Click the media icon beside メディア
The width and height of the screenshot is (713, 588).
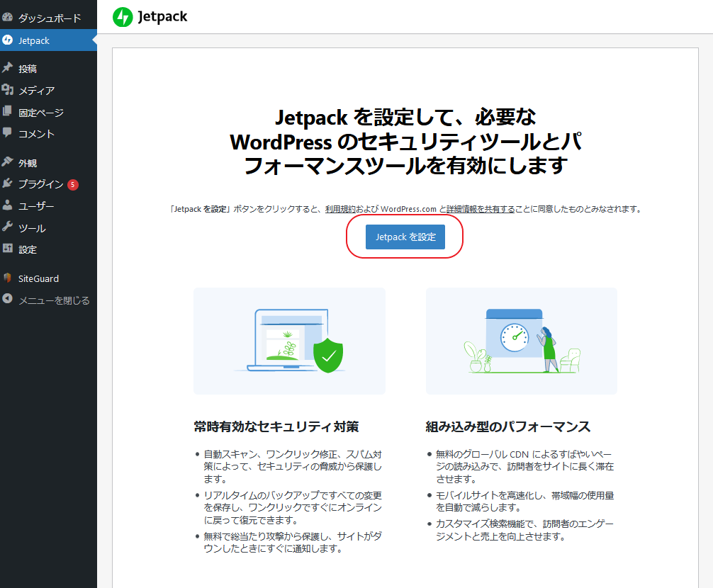(8, 90)
